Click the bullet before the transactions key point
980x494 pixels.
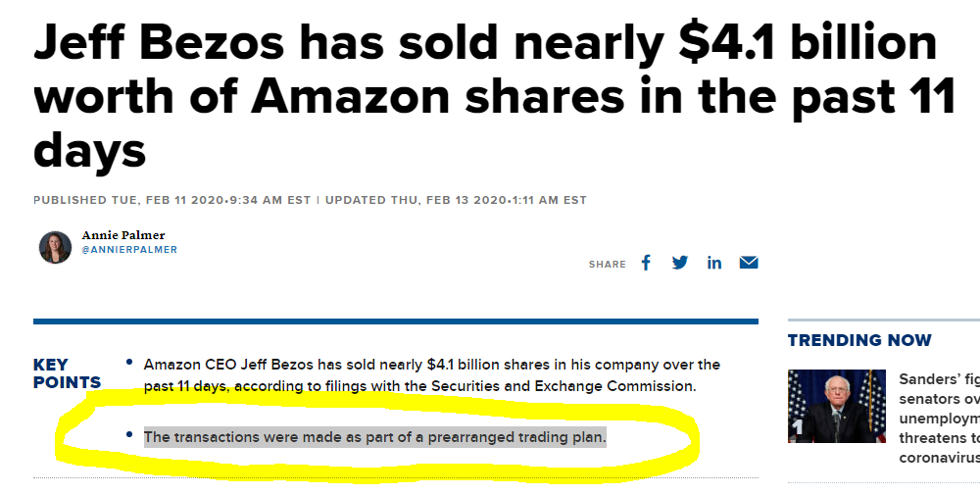tap(129, 434)
